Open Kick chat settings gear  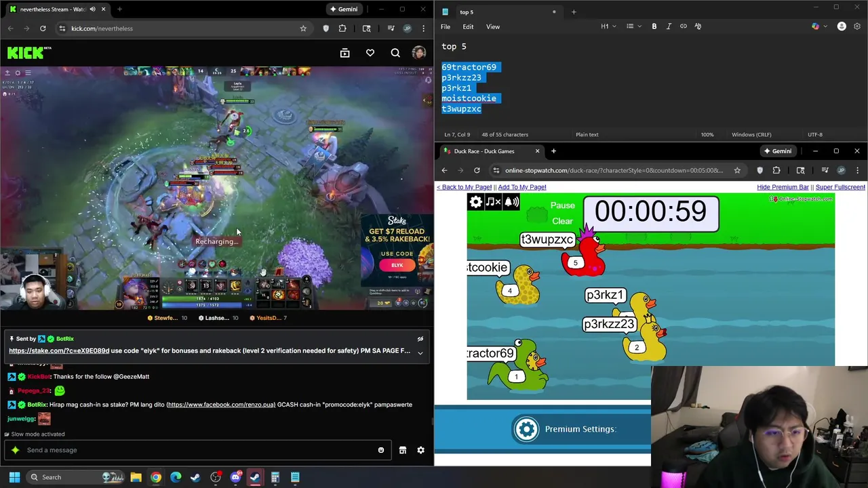(x=420, y=450)
